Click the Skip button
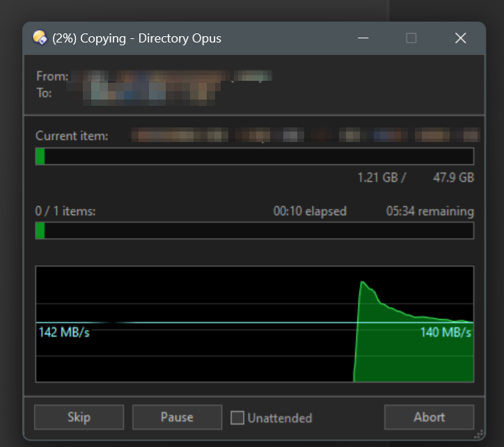 (x=79, y=417)
